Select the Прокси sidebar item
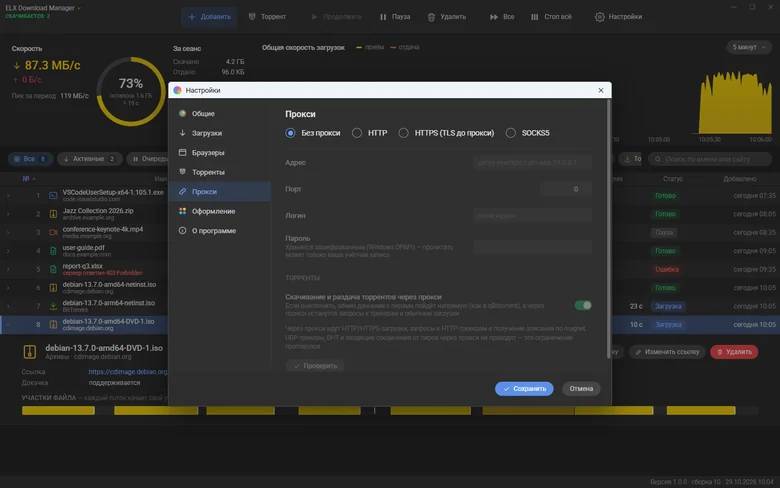 [x=219, y=192]
